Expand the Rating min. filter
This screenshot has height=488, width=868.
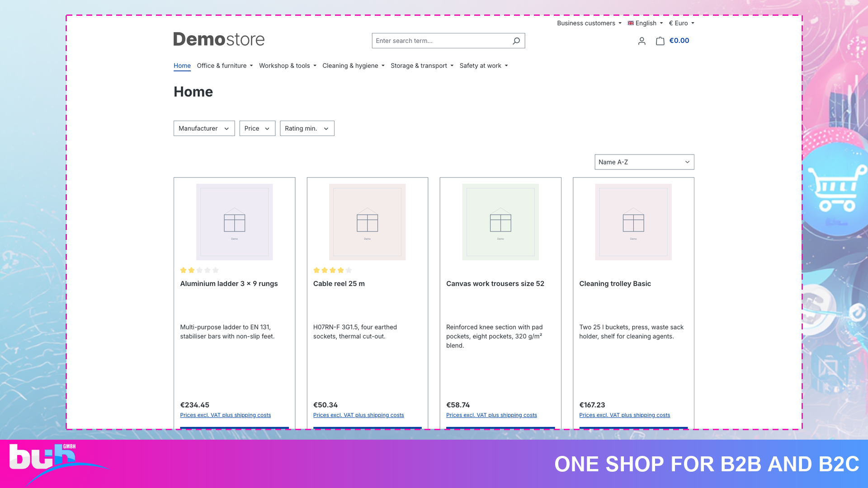pyautogui.click(x=307, y=128)
